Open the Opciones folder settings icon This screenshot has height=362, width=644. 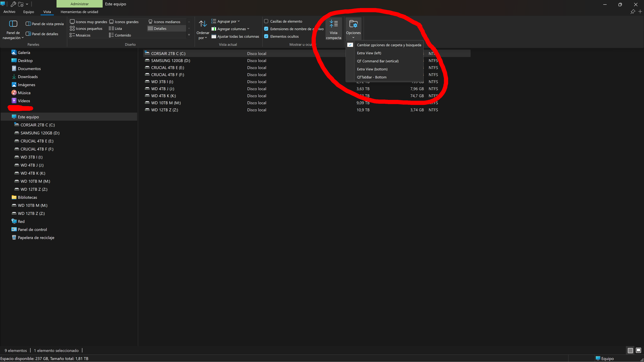click(x=353, y=24)
